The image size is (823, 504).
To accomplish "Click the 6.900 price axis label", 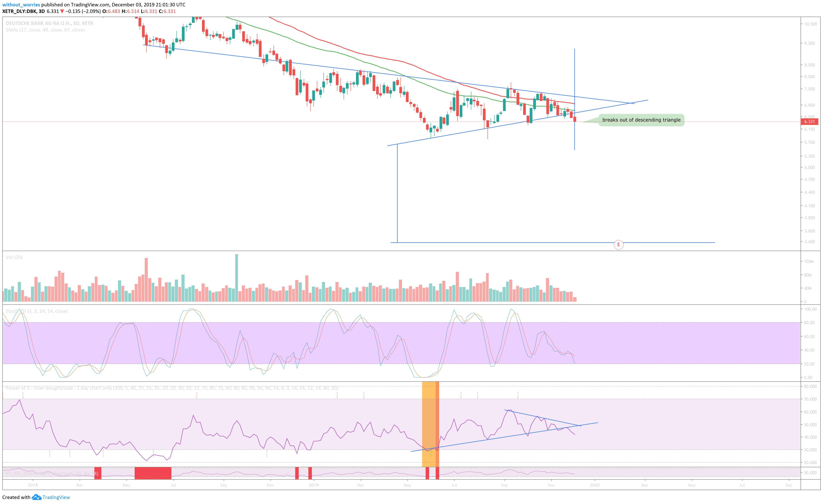I will 809,105.
